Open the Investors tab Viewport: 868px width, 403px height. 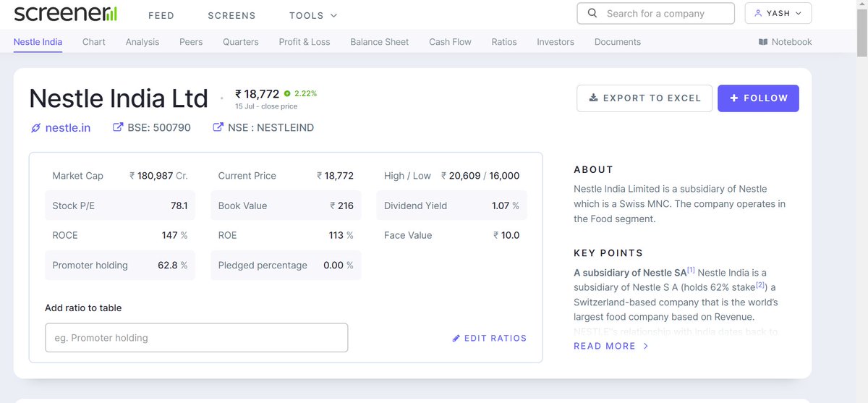click(x=556, y=42)
